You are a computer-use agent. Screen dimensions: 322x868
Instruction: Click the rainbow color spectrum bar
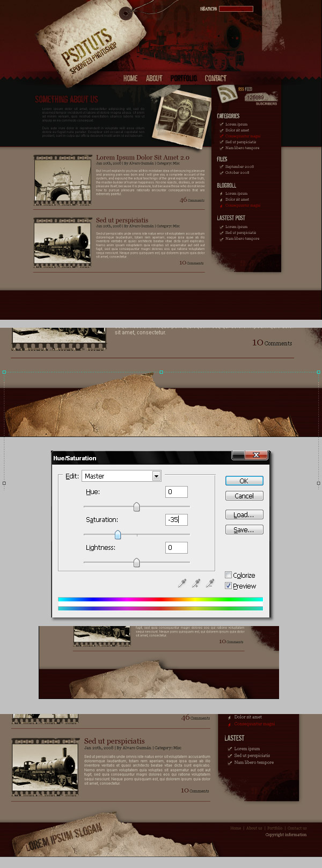click(160, 599)
